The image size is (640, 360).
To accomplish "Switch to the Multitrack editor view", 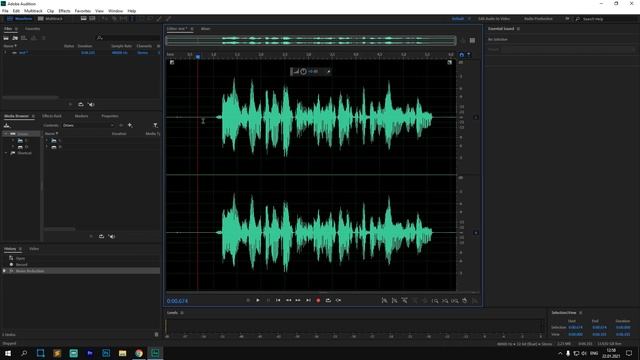I will coord(50,19).
